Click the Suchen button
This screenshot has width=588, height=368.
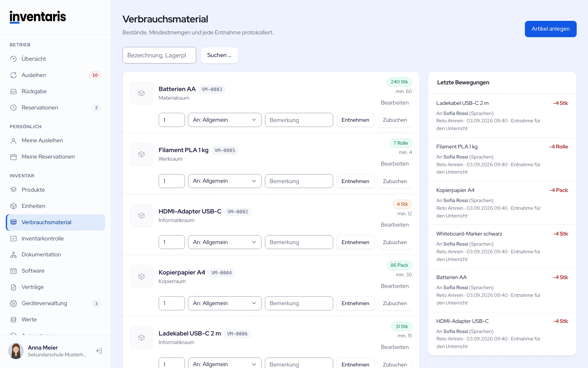tap(219, 55)
